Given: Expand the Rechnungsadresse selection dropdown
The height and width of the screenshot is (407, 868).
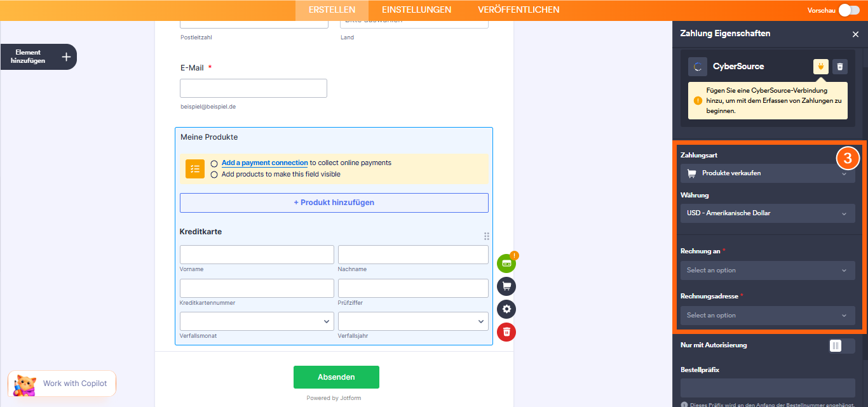Looking at the screenshot, I should [767, 315].
